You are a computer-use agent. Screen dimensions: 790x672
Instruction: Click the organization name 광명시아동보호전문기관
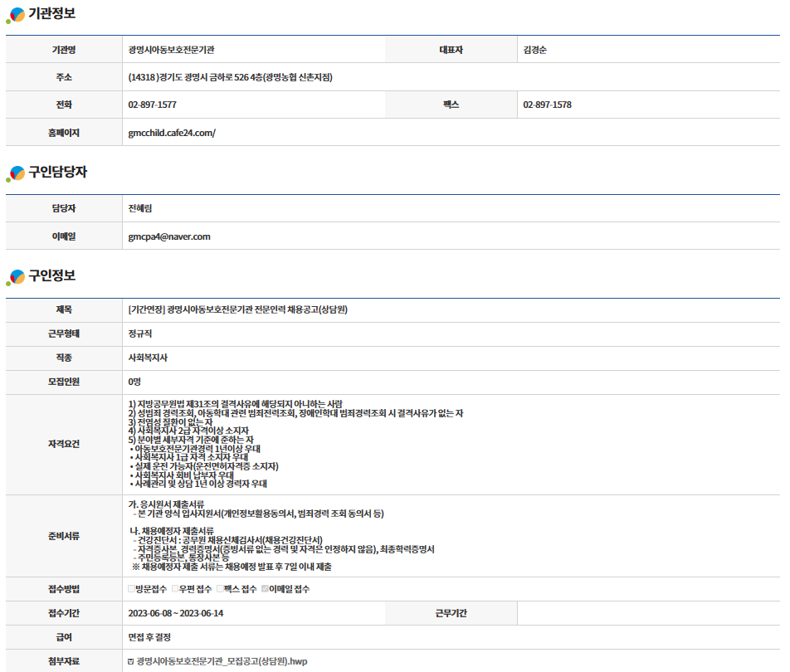pos(177,50)
